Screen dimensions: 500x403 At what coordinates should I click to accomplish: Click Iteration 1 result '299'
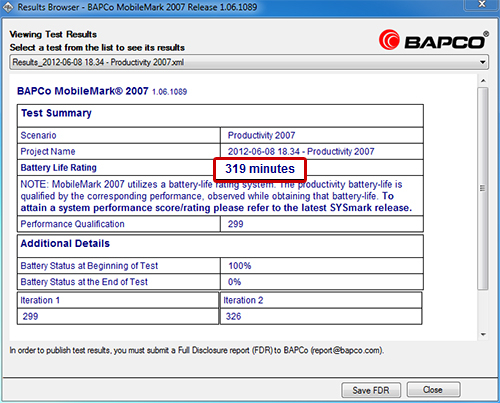(x=30, y=316)
